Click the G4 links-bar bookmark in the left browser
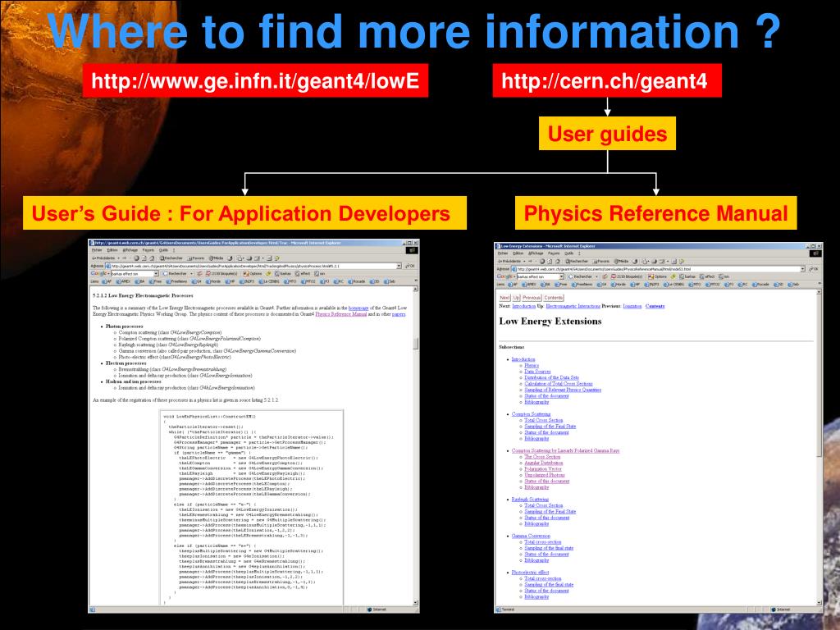 point(197,281)
